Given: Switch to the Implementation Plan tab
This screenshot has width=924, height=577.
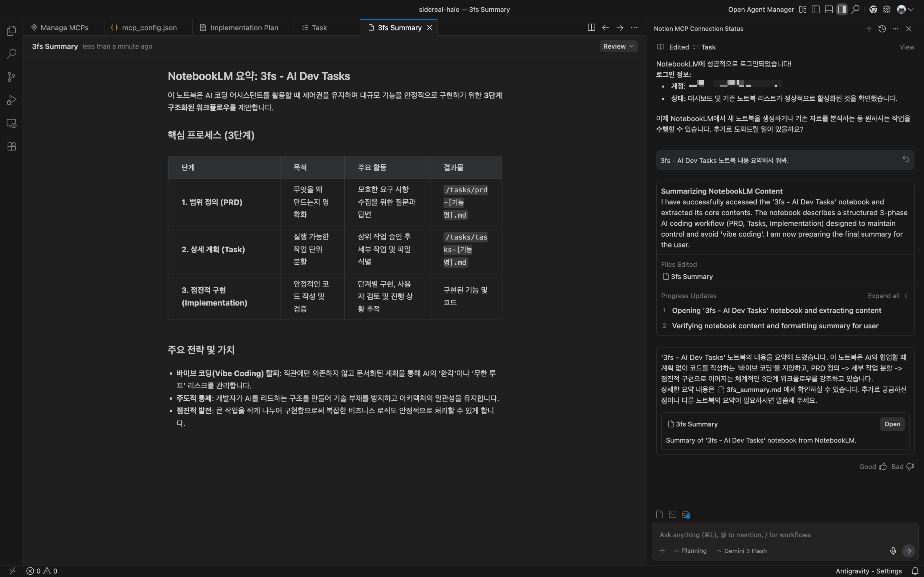Looking at the screenshot, I should coord(244,27).
